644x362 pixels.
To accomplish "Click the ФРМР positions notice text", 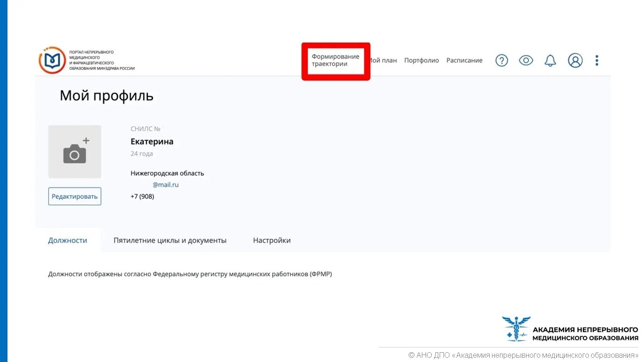I will [x=190, y=274].
